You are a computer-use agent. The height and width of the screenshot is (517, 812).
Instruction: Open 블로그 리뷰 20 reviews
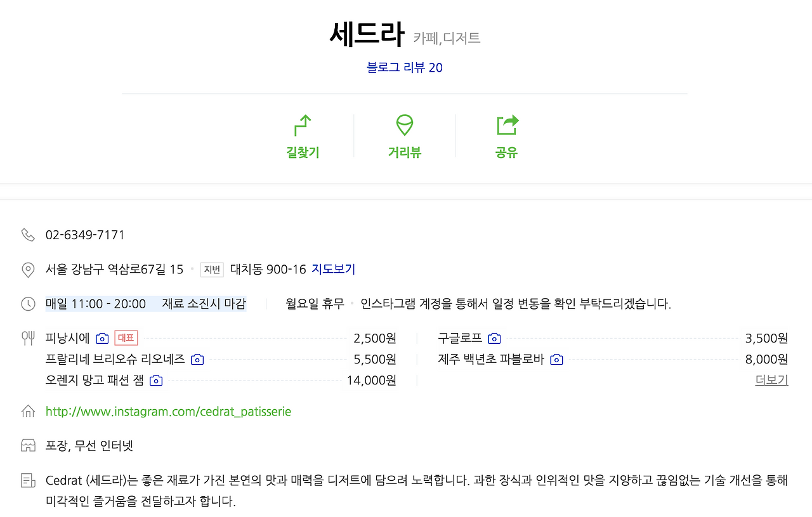[404, 67]
